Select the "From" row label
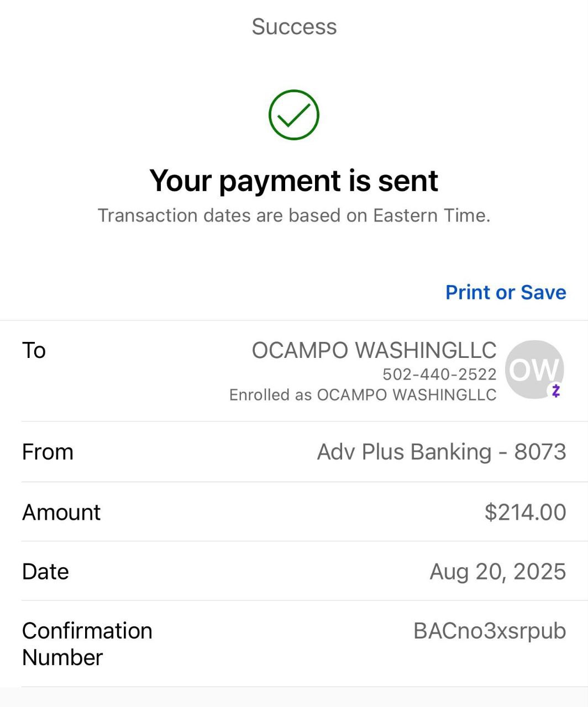Screen dimensions: 588x707 (48, 452)
